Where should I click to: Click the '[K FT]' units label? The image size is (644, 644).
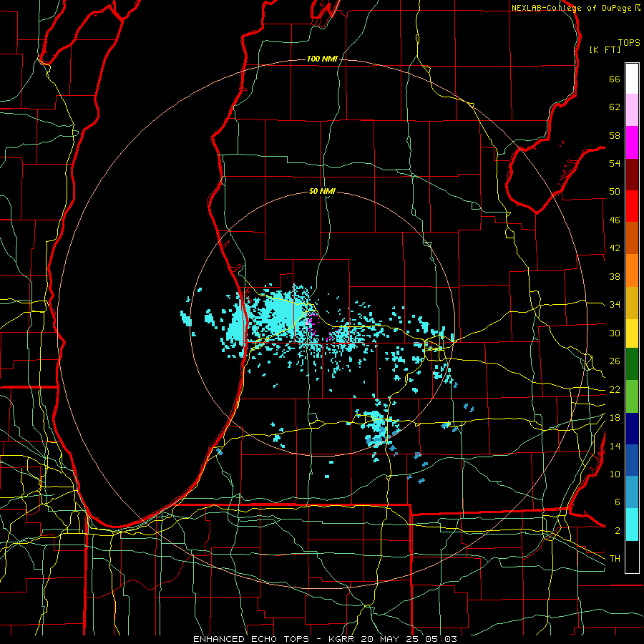click(605, 50)
